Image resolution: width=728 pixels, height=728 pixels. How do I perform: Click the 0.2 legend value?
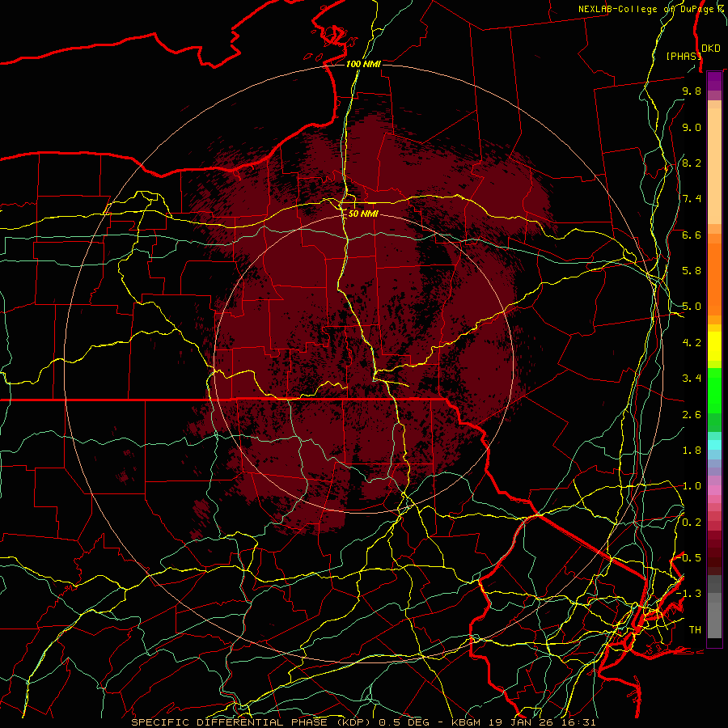click(692, 523)
